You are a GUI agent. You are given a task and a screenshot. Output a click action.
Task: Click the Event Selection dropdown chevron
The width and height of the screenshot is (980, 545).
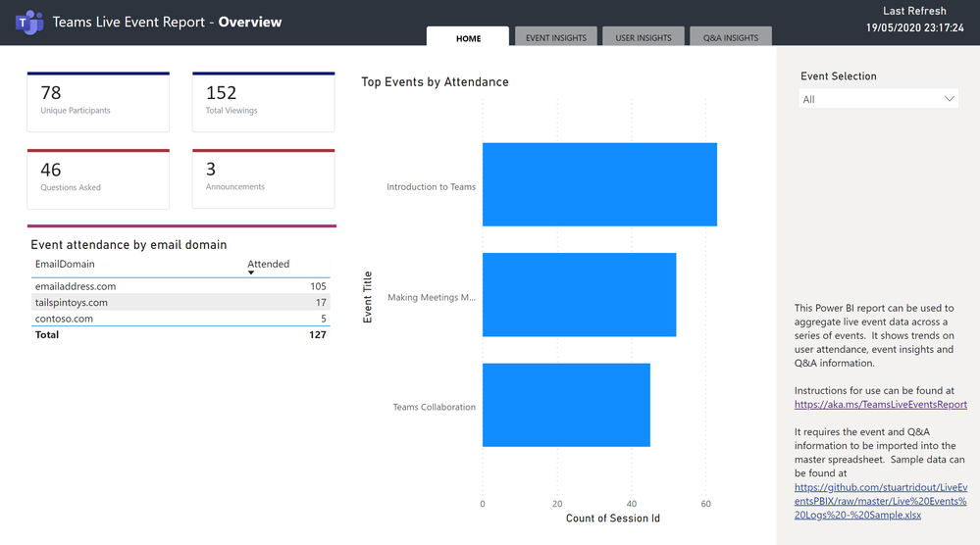(x=949, y=99)
